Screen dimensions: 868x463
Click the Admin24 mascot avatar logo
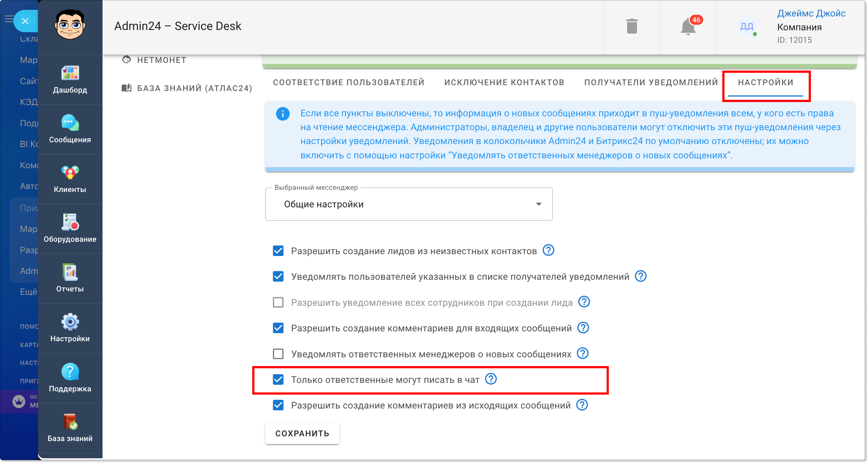70,25
